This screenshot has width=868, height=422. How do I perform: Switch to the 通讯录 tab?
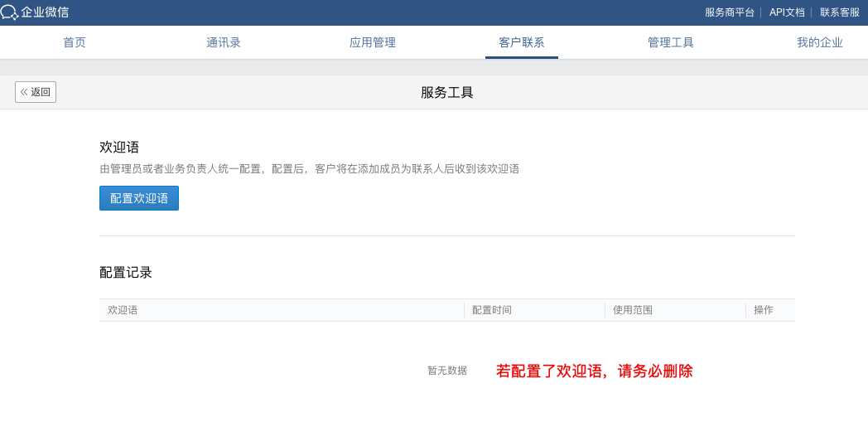coord(224,42)
